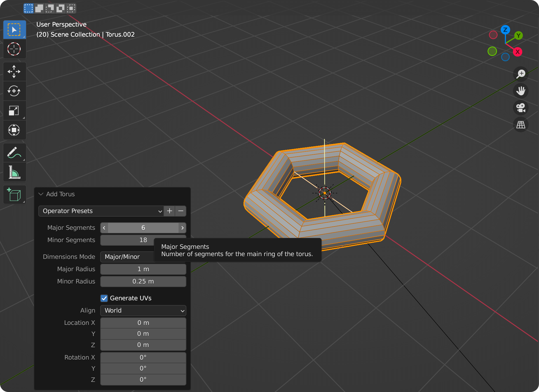Switch perspective/orthographic grid icon
The width and height of the screenshot is (539, 392).
[x=521, y=125]
